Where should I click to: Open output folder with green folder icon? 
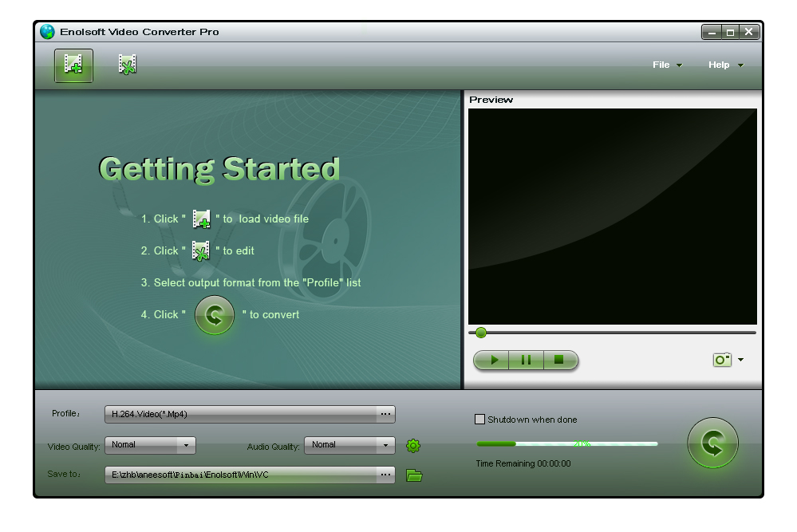414,475
